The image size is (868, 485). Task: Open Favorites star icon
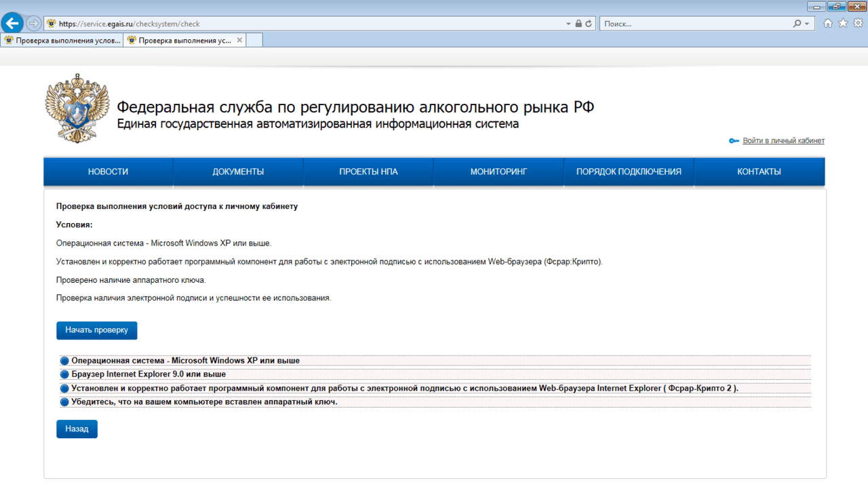[843, 23]
